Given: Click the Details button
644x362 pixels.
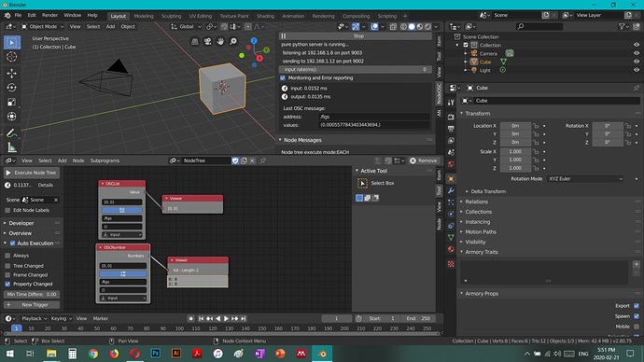Looking at the screenshot, I should point(46,185).
